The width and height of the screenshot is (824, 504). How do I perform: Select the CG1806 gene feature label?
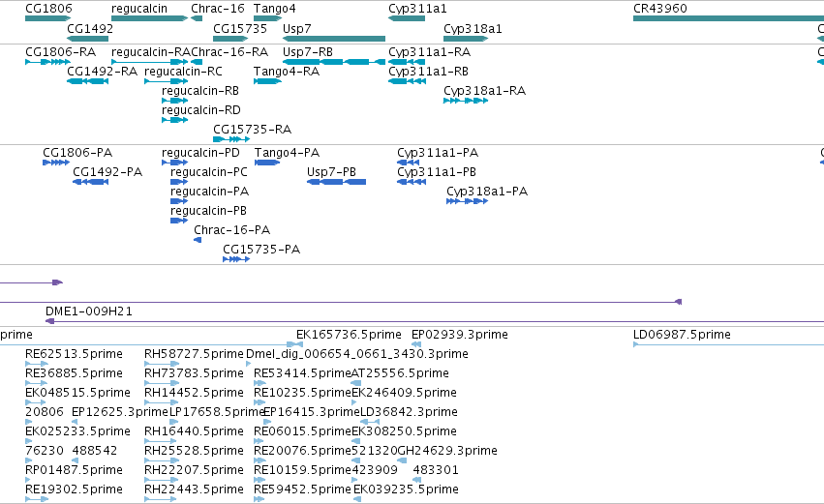pyautogui.click(x=48, y=9)
